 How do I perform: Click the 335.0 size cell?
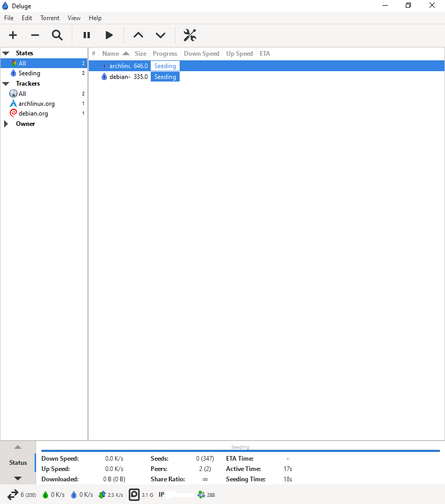point(140,77)
